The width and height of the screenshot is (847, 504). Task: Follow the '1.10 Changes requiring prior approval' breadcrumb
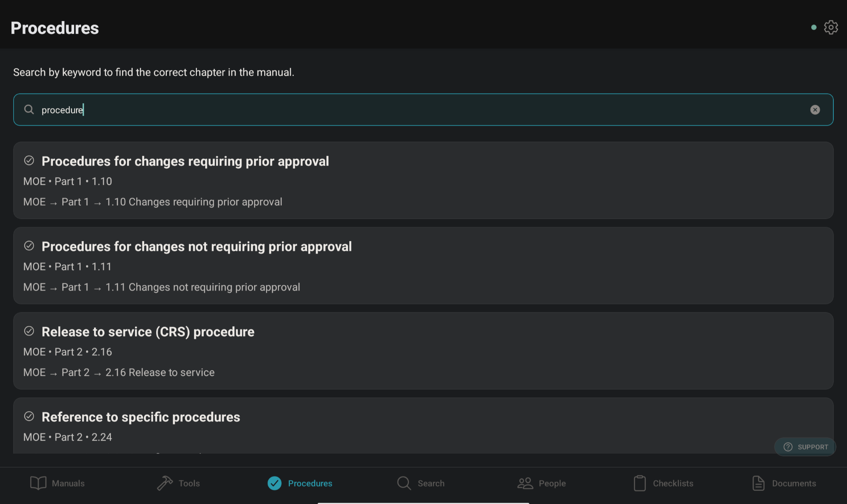pyautogui.click(x=194, y=202)
